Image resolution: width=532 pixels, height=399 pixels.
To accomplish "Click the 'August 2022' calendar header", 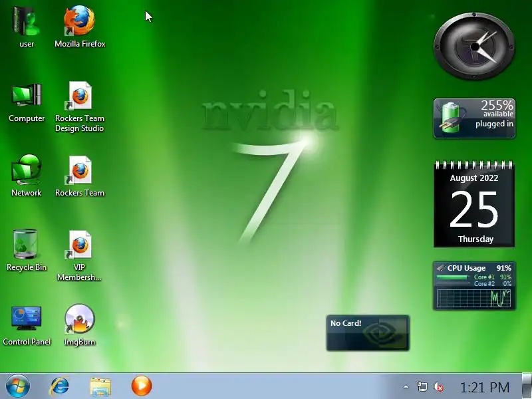I will 474,178.
